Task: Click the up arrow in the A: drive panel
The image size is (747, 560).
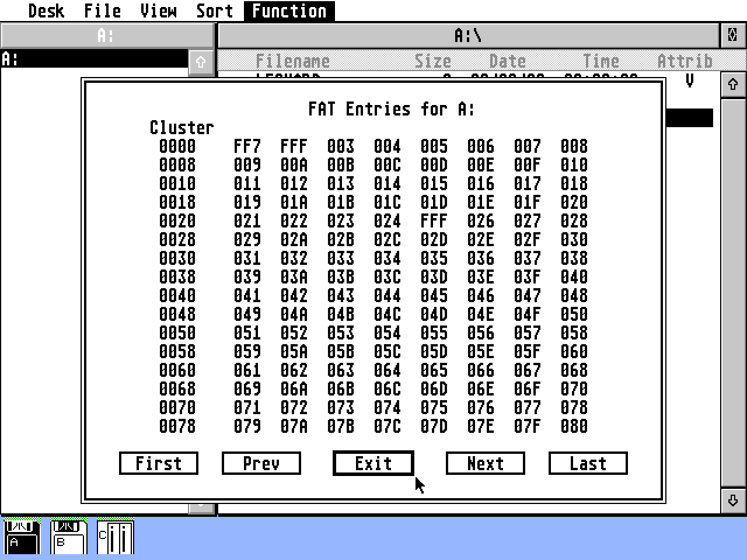Action: tap(201, 61)
